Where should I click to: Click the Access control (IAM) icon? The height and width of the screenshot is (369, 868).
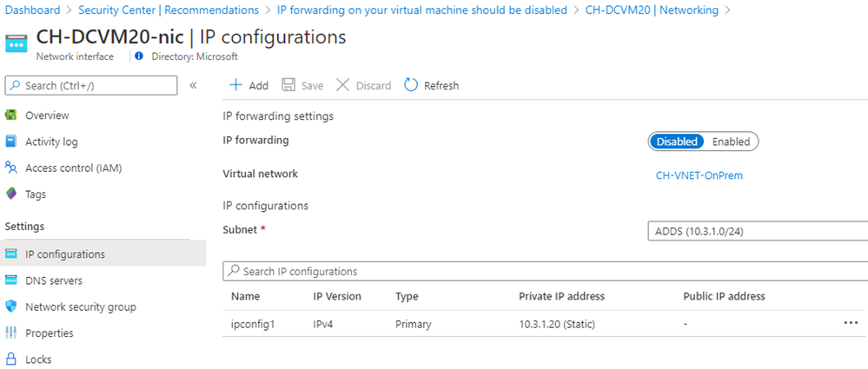point(11,168)
